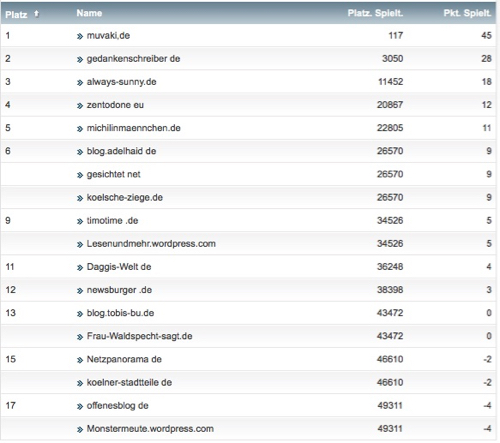Select the points value 11 for michilinmaennchen.de
This screenshot has height=443, width=500.
tap(487, 128)
